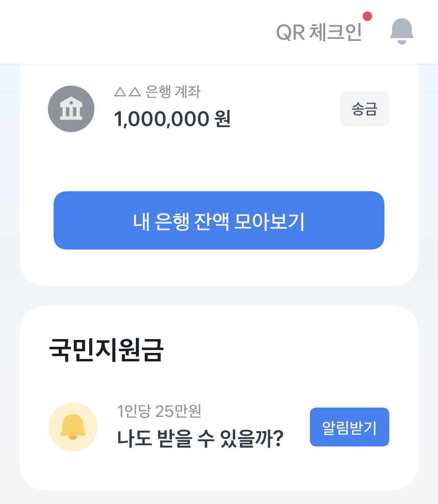Click empty space below the 모아보기 button
The height and width of the screenshot is (504, 438).
pyautogui.click(x=219, y=267)
